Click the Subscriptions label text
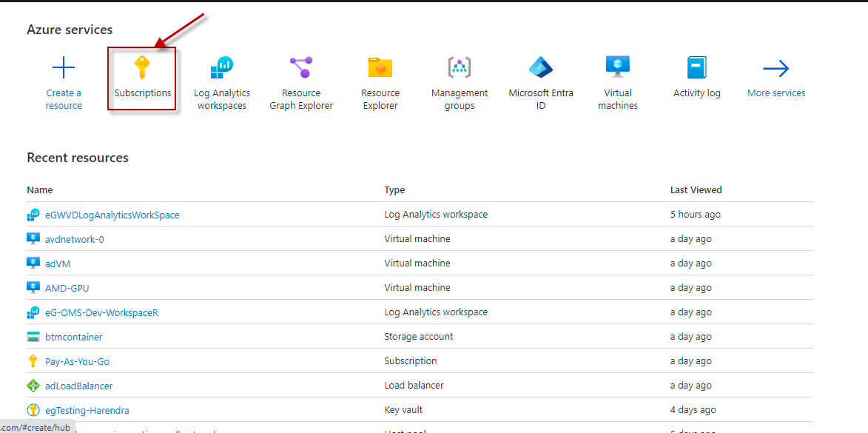The width and height of the screenshot is (868, 433). click(143, 93)
